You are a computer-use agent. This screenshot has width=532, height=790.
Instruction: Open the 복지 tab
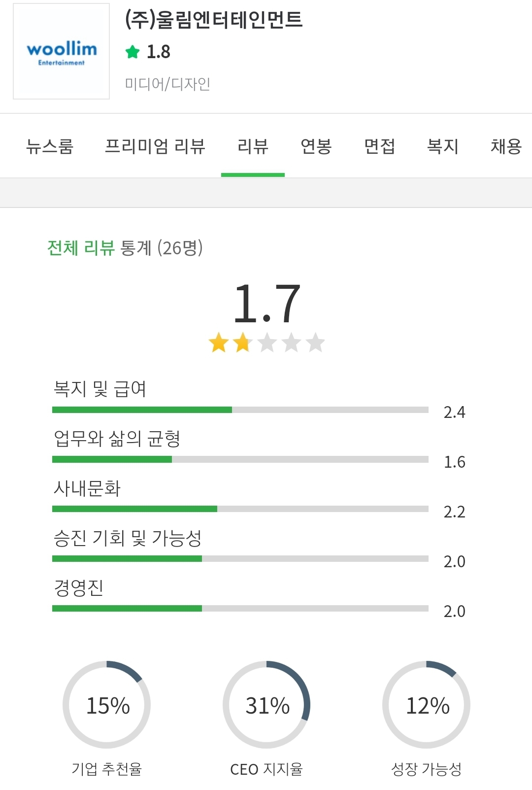point(442,146)
